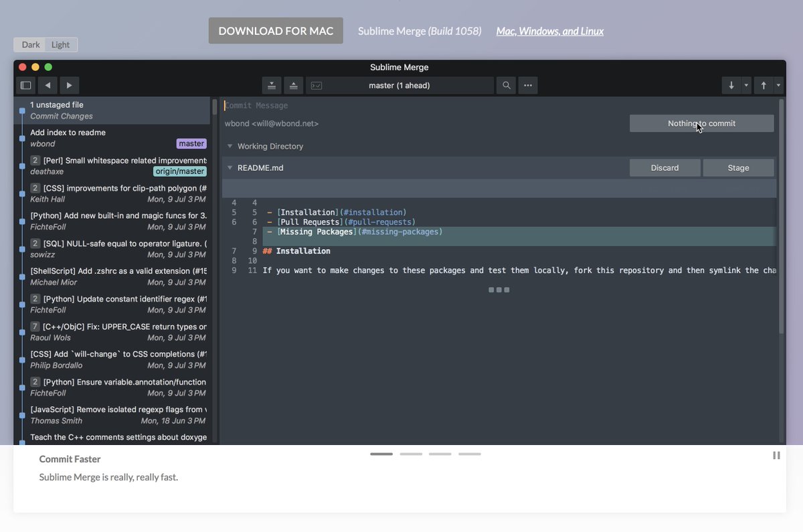This screenshot has height=532, width=803.
Task: Click the badge 7 on C++/ObjC commit
Action: [x=35, y=327]
